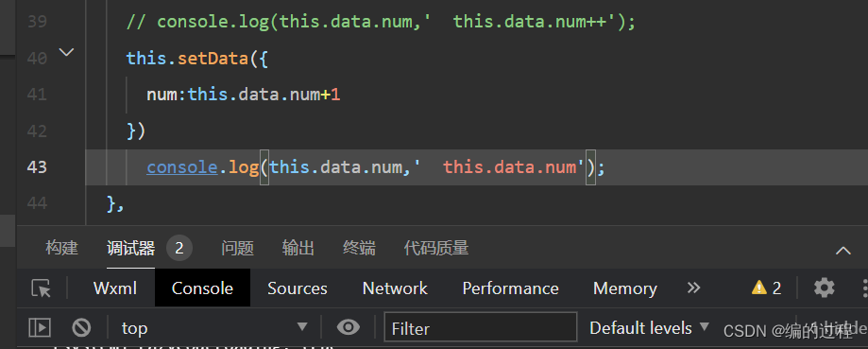
Task: Toggle the live expression eye icon
Action: 349,327
